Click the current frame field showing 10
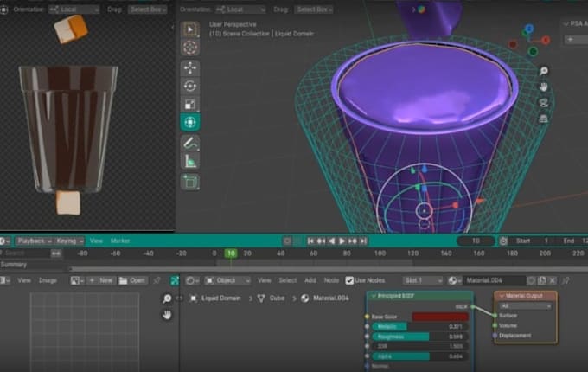The image size is (588, 372). click(476, 241)
